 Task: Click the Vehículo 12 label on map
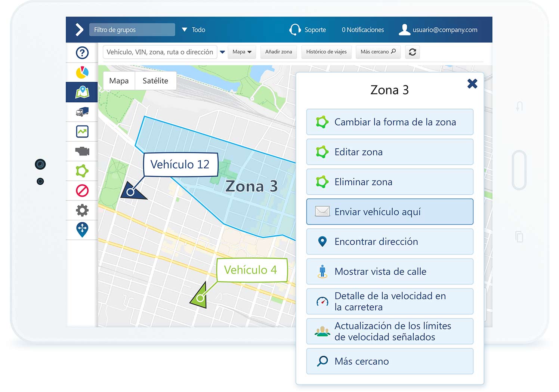point(180,164)
